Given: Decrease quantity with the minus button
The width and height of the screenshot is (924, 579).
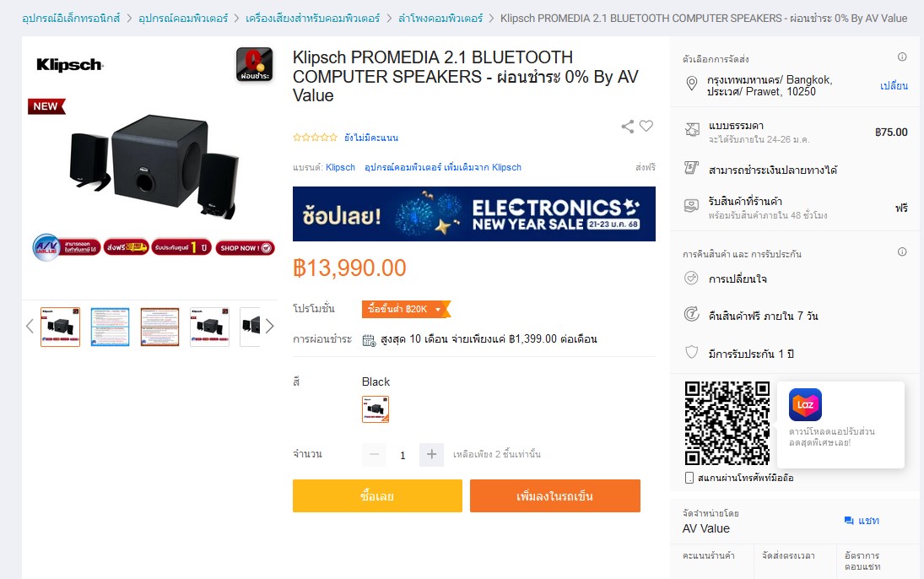Looking at the screenshot, I should pyautogui.click(x=374, y=455).
